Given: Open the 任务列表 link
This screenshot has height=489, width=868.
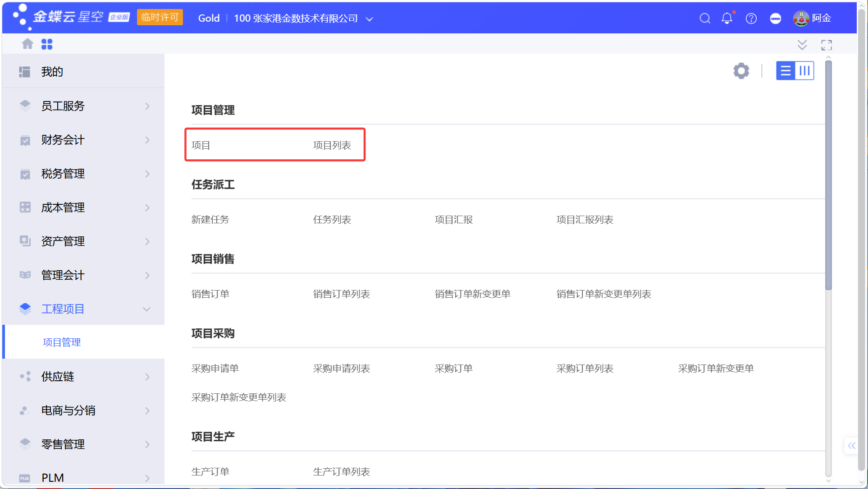Looking at the screenshot, I should tap(332, 220).
